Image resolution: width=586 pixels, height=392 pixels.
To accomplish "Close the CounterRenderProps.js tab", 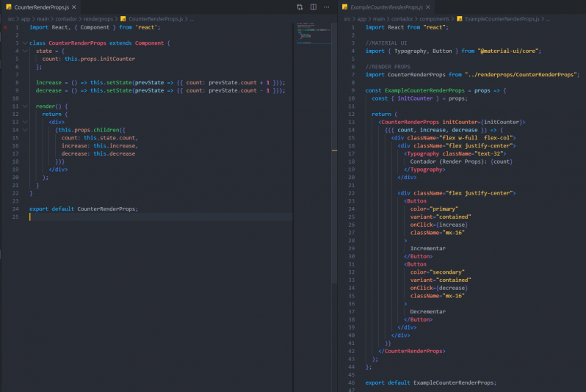I will (75, 7).
